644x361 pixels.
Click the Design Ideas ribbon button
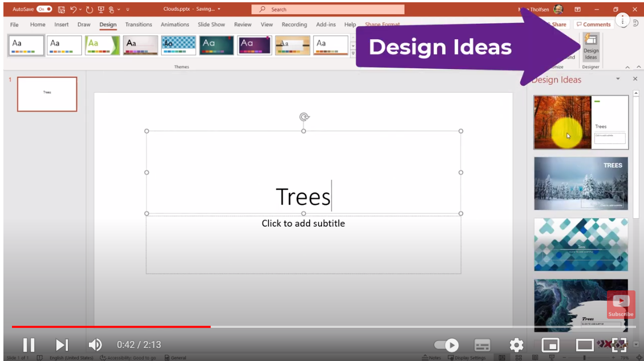(x=590, y=47)
